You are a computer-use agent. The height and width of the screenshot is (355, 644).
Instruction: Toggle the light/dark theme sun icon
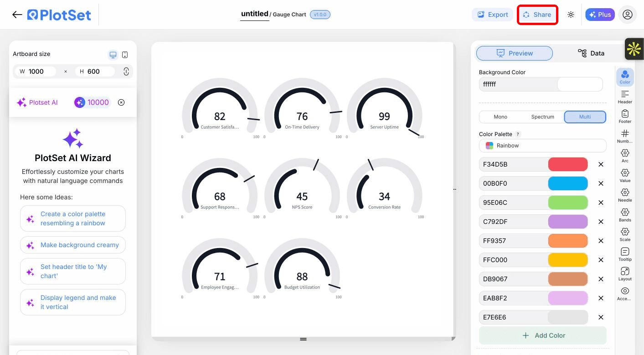571,15
